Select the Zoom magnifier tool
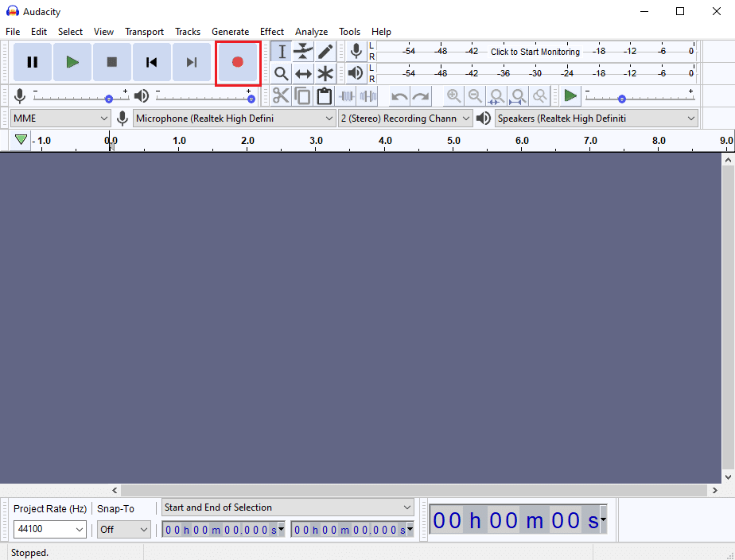 (x=281, y=74)
